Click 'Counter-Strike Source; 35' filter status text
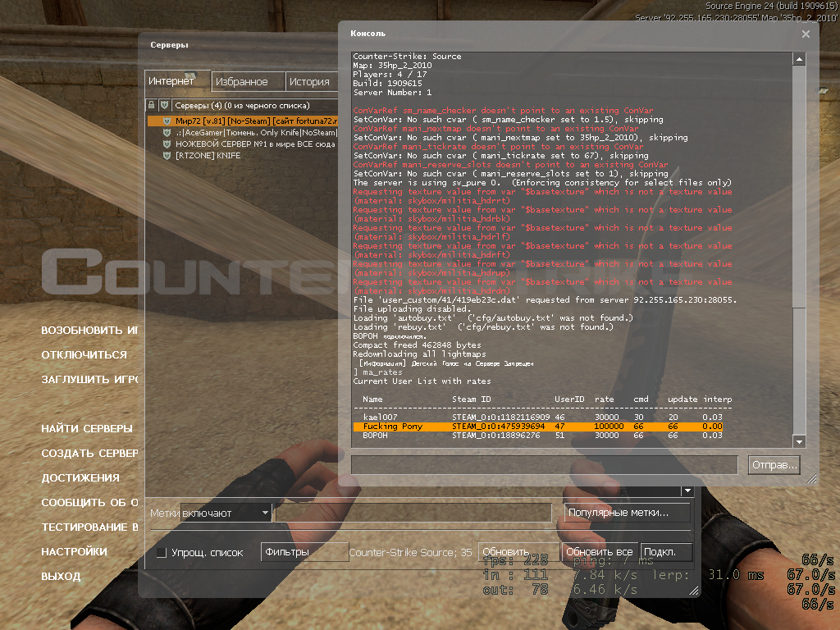 (411, 552)
